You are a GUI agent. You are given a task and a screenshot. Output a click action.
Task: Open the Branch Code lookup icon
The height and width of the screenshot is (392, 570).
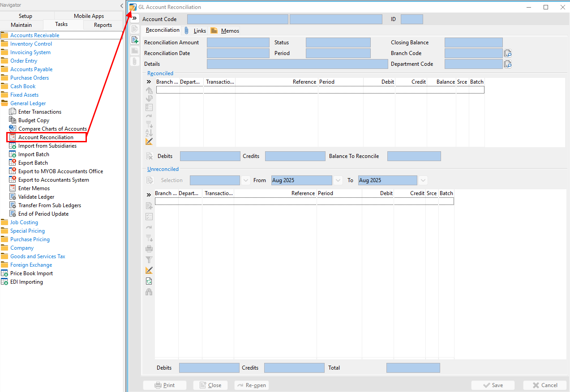click(x=507, y=53)
